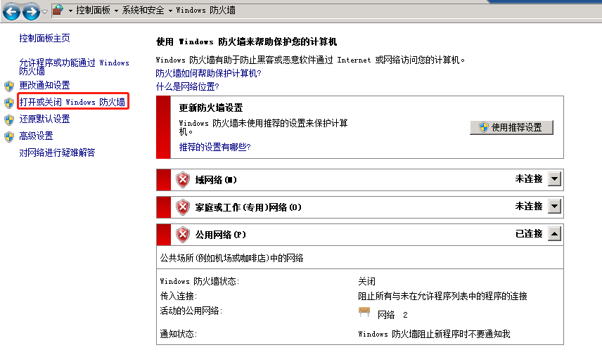Open 打开或关闭 Windows 防火墙 link
The height and width of the screenshot is (364, 602).
coord(72,102)
